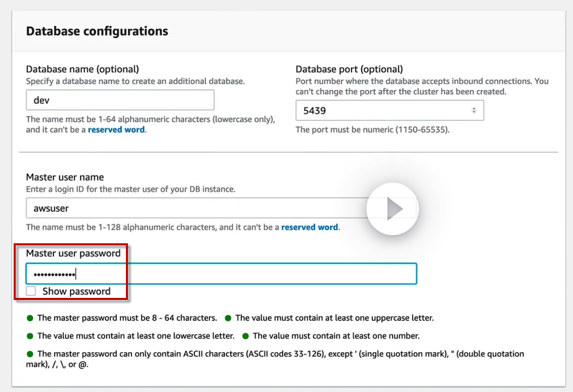
Task: Click the green dot beside ASCII characters rule
Action: pyautogui.click(x=30, y=354)
